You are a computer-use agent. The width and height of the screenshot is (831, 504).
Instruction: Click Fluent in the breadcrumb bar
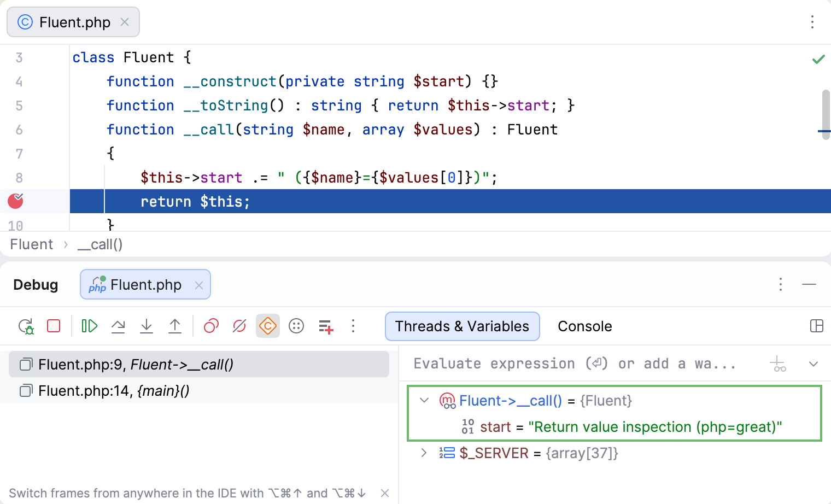click(x=31, y=244)
